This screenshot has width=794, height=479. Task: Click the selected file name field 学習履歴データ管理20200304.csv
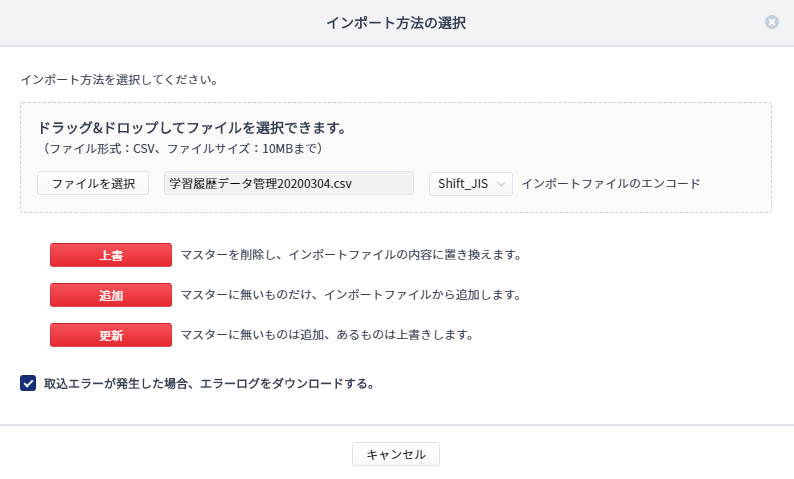(x=289, y=183)
